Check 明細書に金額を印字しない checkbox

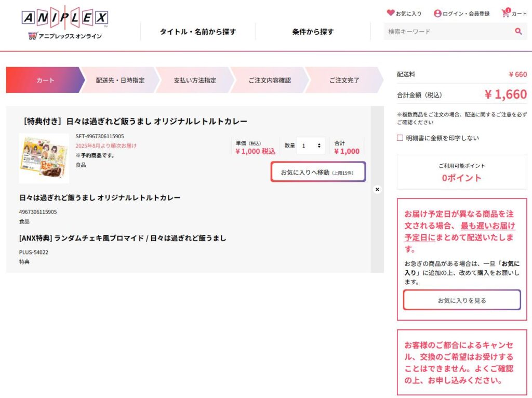coord(400,138)
